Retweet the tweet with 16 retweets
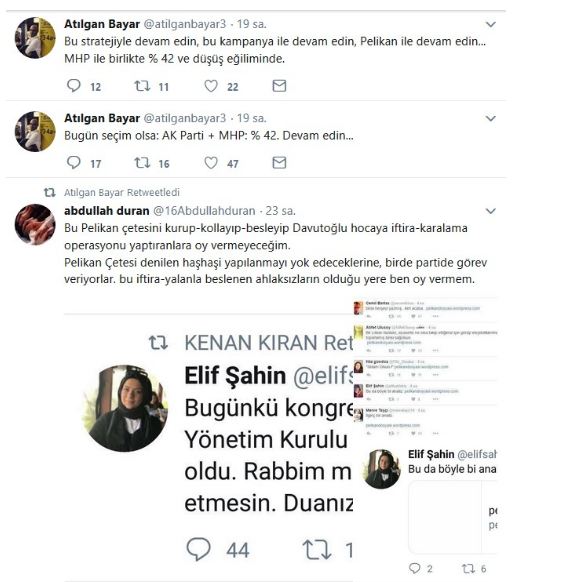This screenshot has width=569, height=582. (x=142, y=163)
